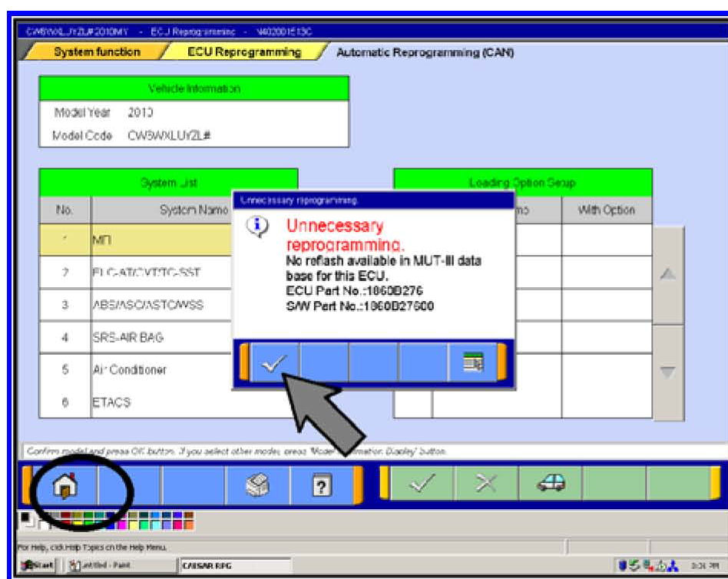Open the System function tab
Screen dimensions: 728x579
click(97, 53)
